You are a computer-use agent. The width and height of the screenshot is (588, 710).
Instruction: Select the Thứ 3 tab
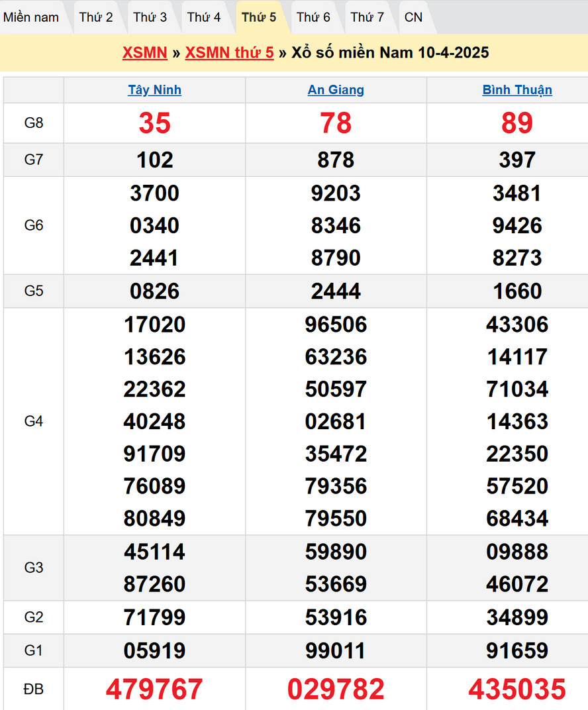coord(150,17)
